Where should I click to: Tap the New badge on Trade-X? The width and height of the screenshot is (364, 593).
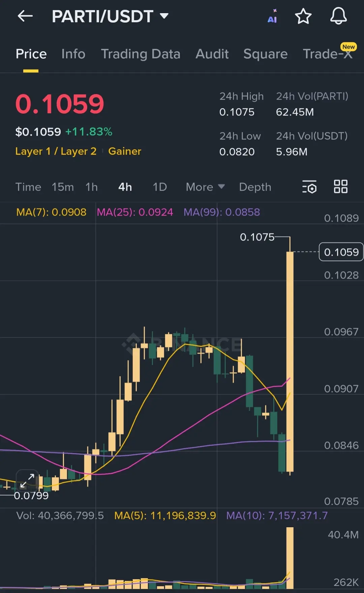[x=348, y=47]
